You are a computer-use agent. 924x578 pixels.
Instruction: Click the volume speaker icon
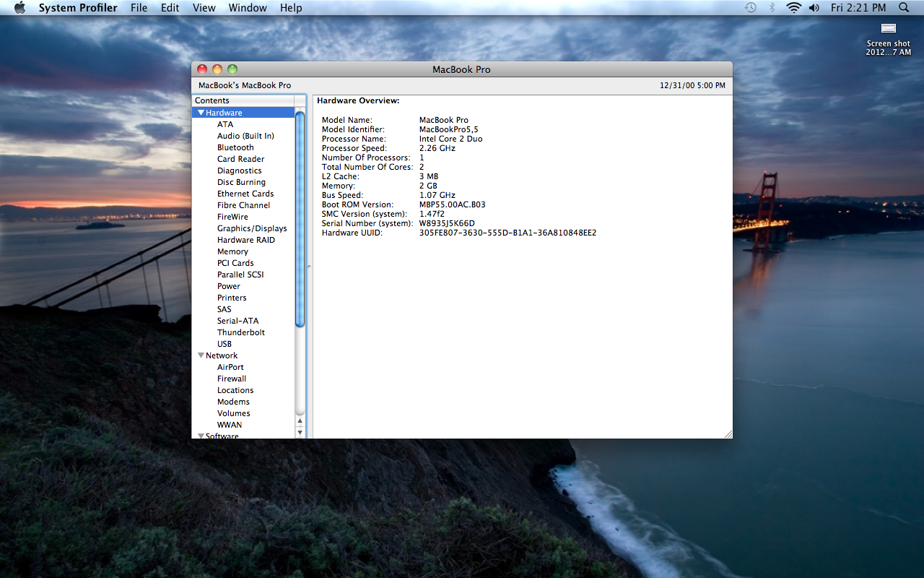point(814,8)
